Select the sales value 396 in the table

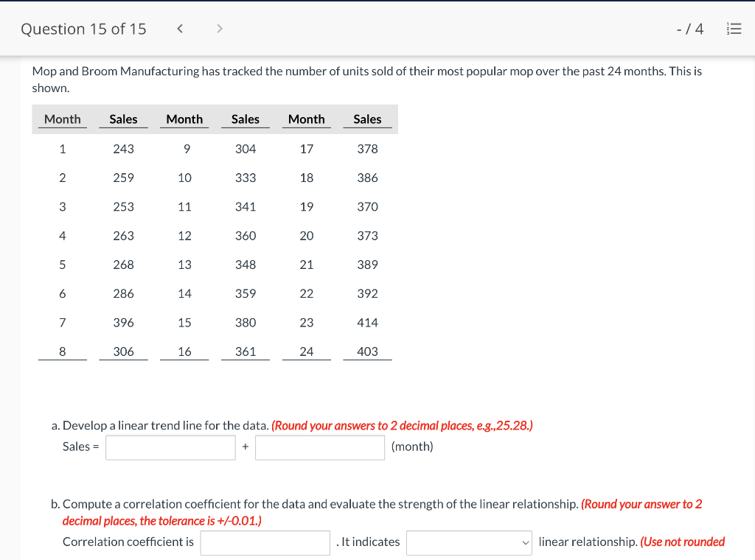(x=123, y=323)
